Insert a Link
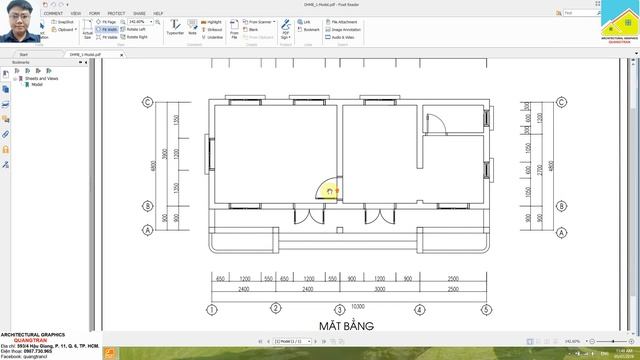 tap(304, 22)
